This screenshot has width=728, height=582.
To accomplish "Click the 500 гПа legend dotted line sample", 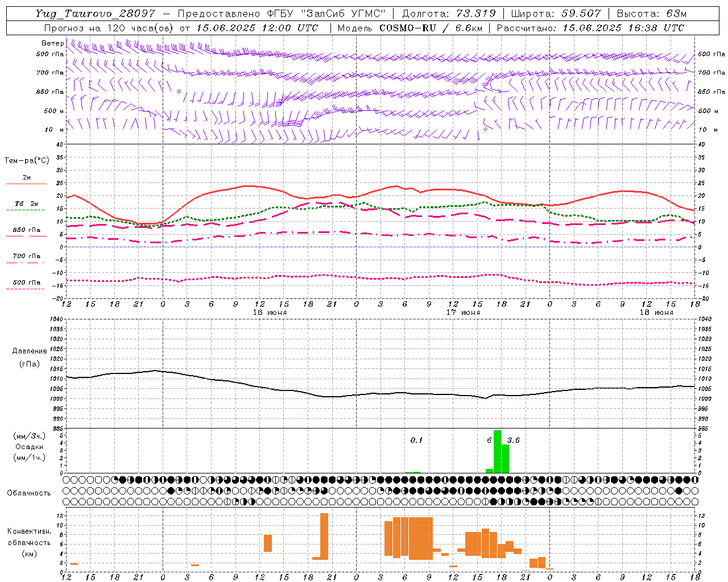I will 26,289.
